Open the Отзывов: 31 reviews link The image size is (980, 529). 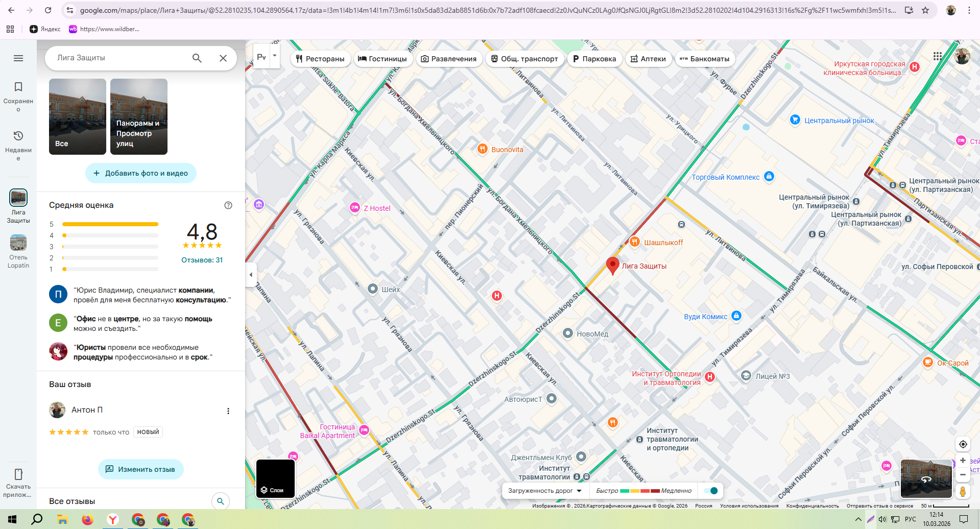pos(202,260)
